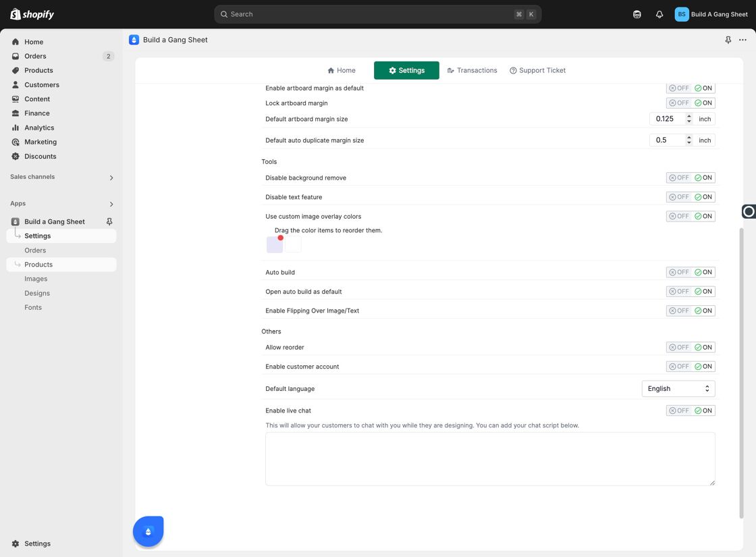Open app Settings submenu item
Image resolution: width=756 pixels, height=557 pixels.
(x=61, y=236)
